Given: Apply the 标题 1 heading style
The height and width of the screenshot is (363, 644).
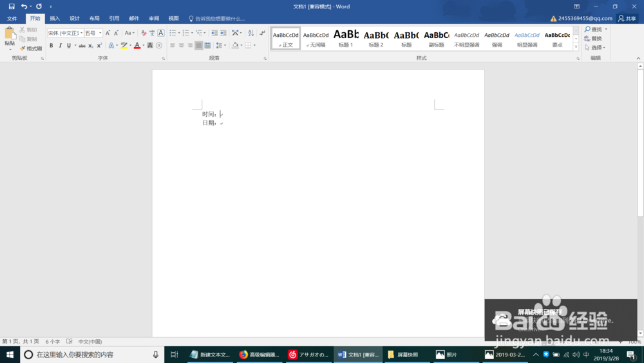Looking at the screenshot, I should click(x=346, y=38).
